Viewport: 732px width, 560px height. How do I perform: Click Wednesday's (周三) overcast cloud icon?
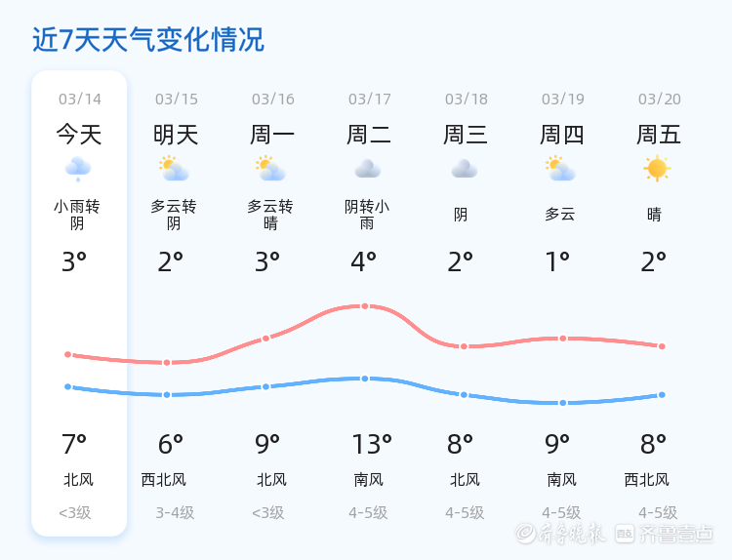(464, 169)
